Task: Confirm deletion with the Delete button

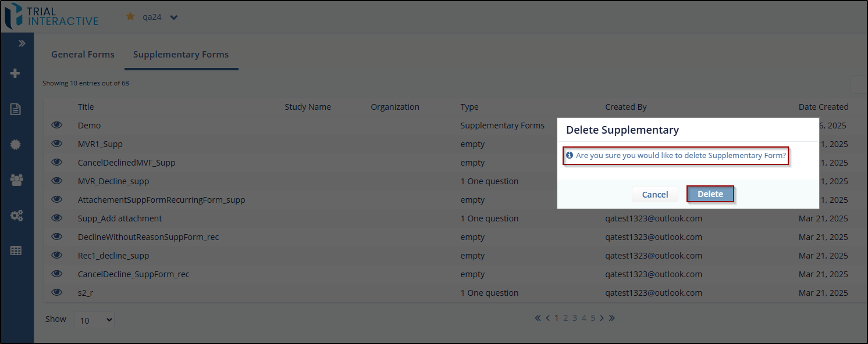Action: coord(710,194)
